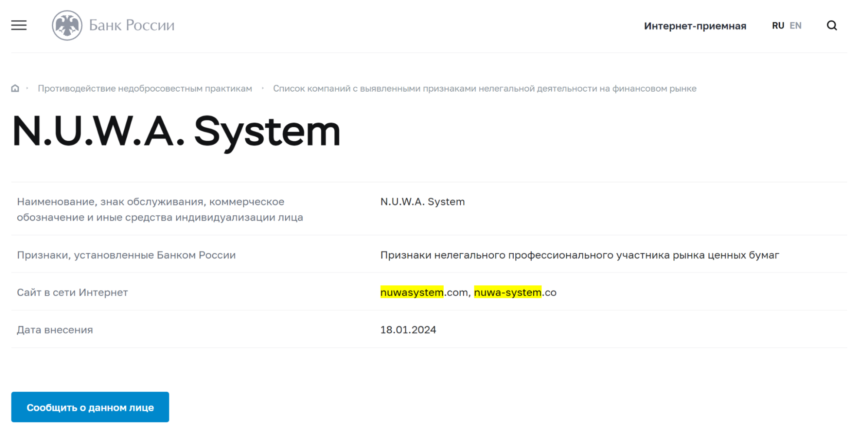Select the date 18.01.2024
The height and width of the screenshot is (443, 868).
click(x=408, y=330)
